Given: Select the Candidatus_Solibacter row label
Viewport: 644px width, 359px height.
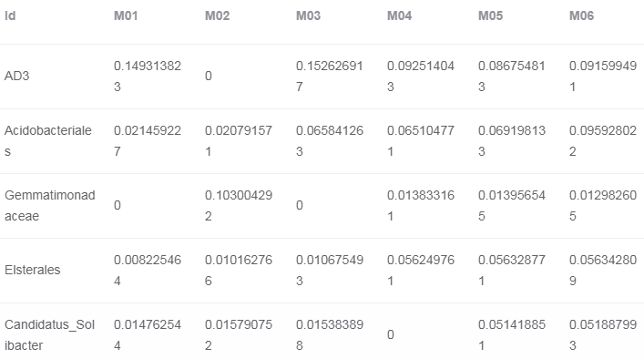Looking at the screenshot, I should click(50, 334).
